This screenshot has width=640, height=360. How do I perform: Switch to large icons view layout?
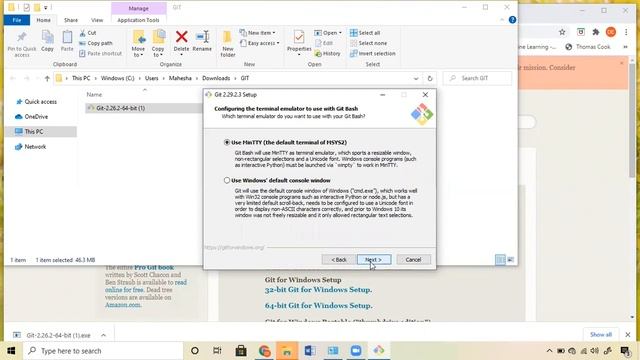(510, 260)
